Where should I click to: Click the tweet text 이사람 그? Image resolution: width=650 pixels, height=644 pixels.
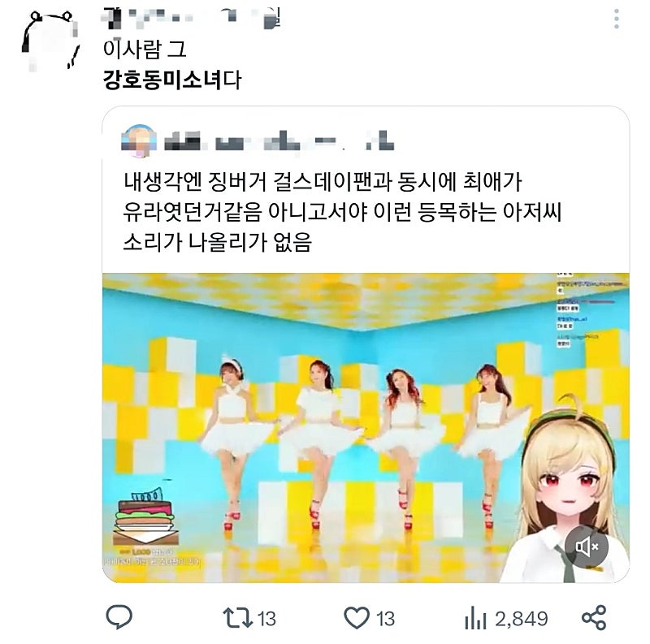tap(145, 49)
